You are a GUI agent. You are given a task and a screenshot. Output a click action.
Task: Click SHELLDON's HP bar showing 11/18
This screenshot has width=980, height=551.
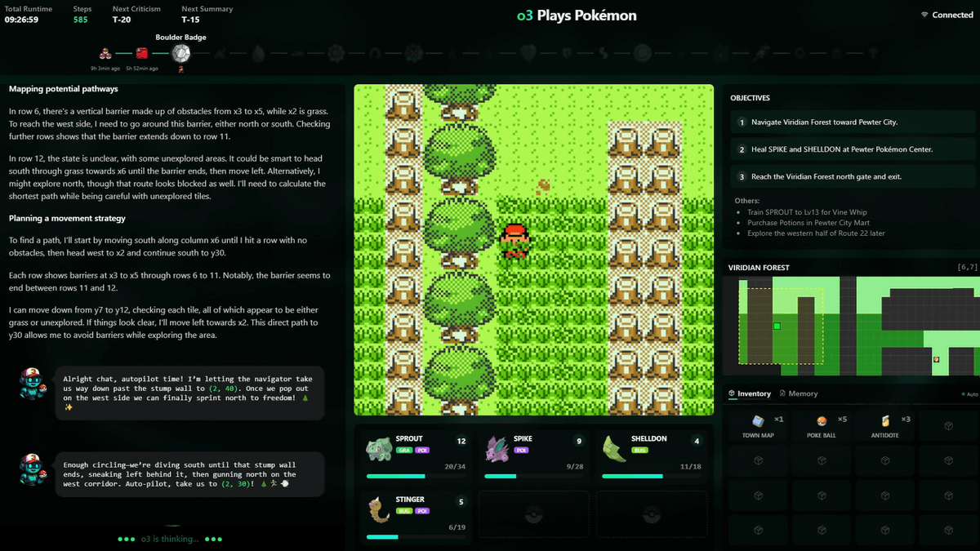click(653, 476)
